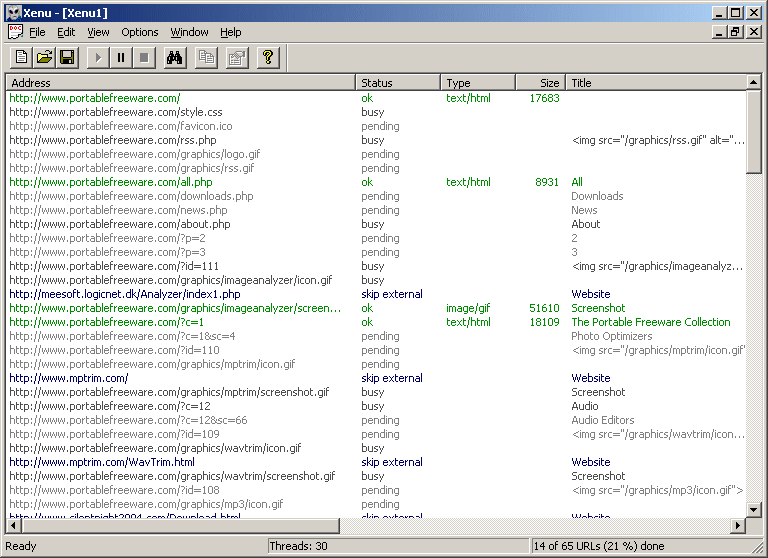Click the 'Audio Editors' title cell
768x558 pixels.
603,420
